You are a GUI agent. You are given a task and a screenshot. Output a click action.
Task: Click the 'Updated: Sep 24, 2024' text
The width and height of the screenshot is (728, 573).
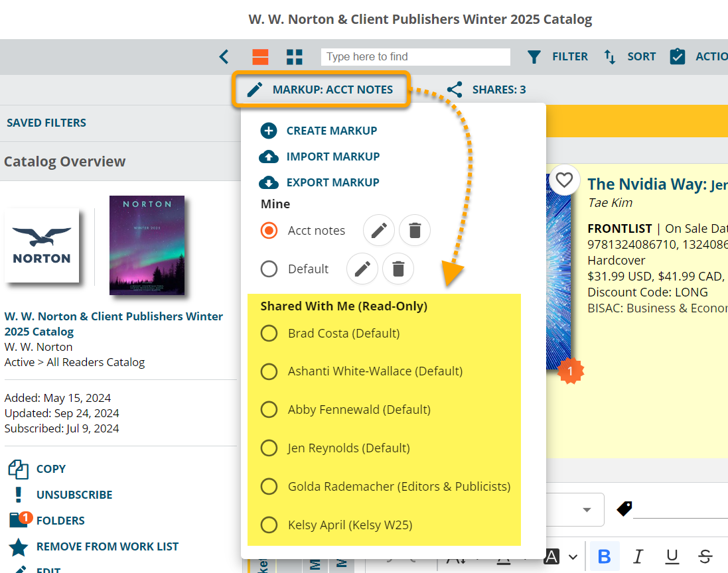62,413
